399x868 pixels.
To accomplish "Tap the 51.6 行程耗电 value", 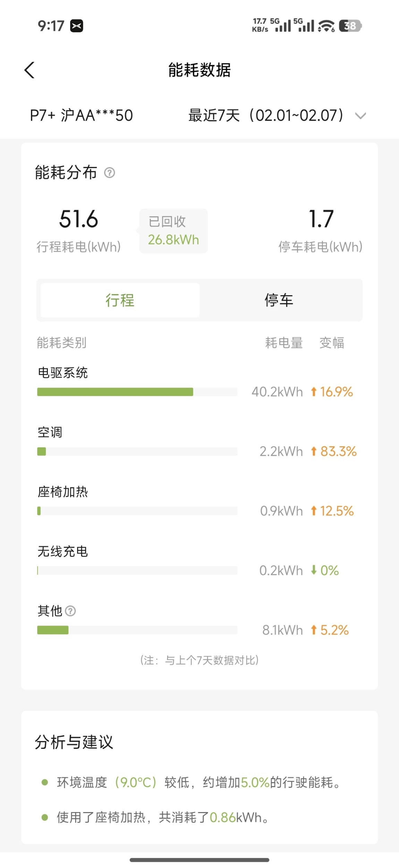I will pyautogui.click(x=79, y=220).
